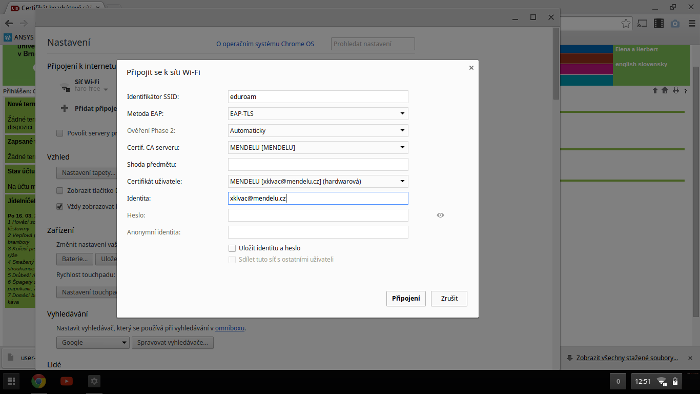
Task: Open Chrome from the shelf
Action: (39, 382)
